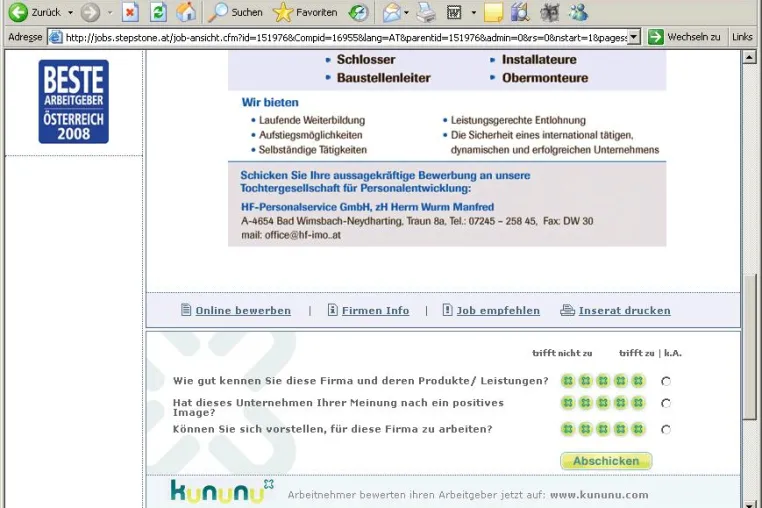Click document icon beside Online bewerben
762x508 pixels.
[186, 310]
